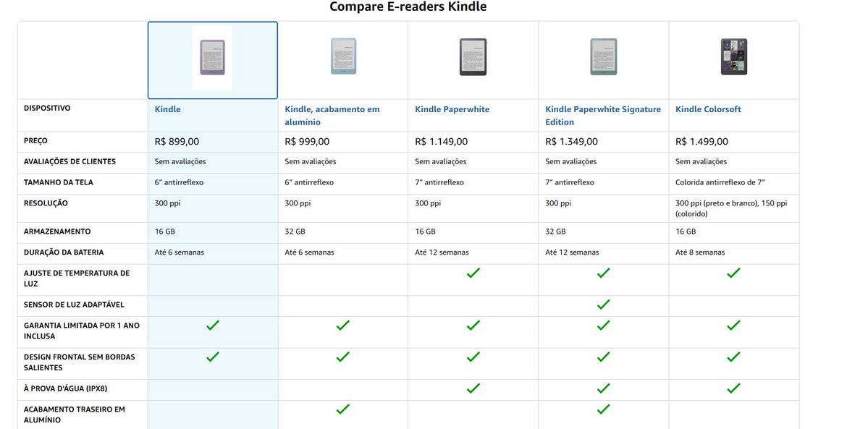Image resolution: width=868 pixels, height=429 pixels.
Task: Click the DURAÇÃO DA BATERIA row label
Action: (64, 252)
